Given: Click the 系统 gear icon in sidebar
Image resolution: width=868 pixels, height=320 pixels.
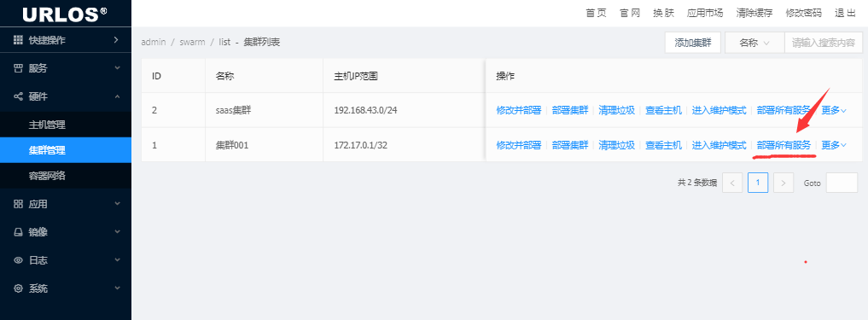Looking at the screenshot, I should point(18,288).
